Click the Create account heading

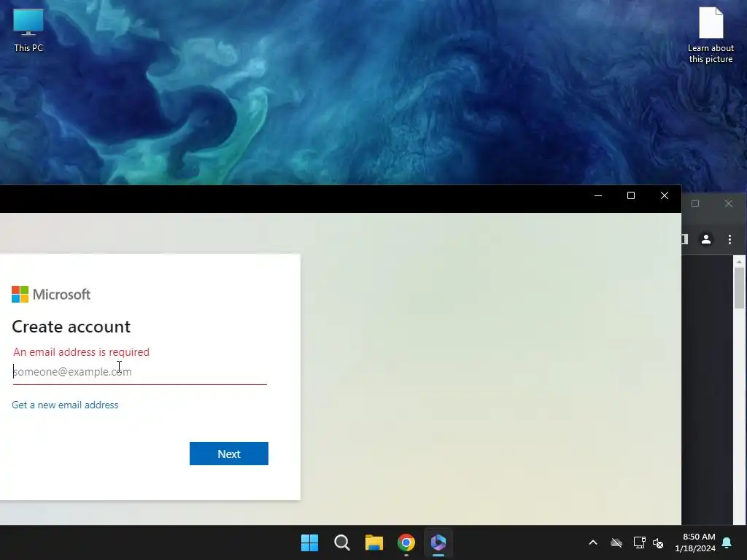coord(71,327)
